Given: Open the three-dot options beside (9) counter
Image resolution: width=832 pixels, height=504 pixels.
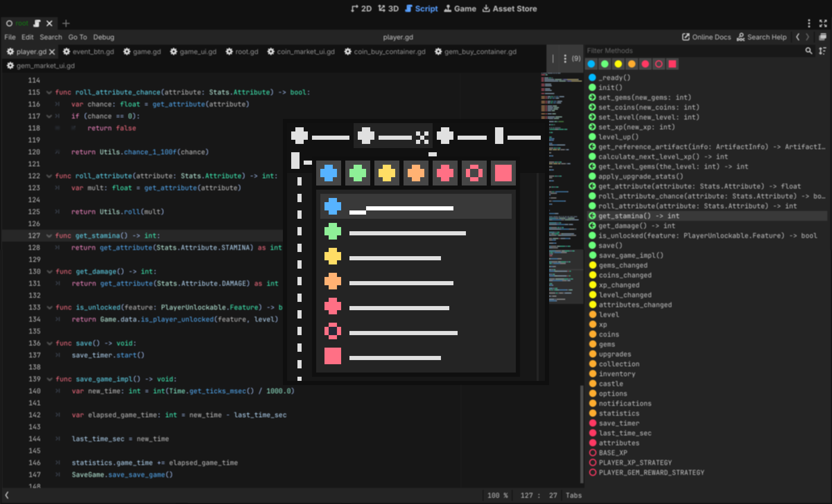Looking at the screenshot, I should tap(565, 59).
